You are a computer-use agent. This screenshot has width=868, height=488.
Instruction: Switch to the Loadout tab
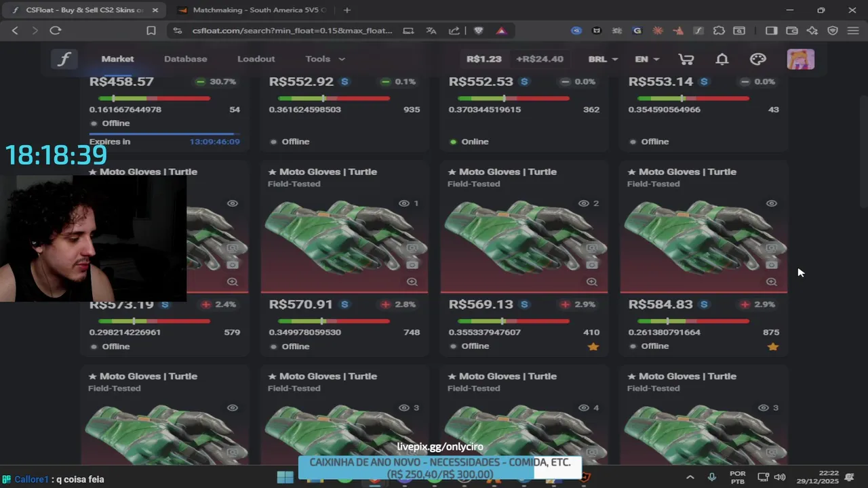256,59
